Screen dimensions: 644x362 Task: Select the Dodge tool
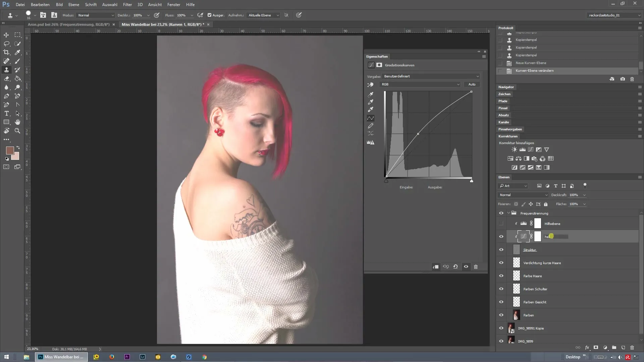[x=17, y=87]
